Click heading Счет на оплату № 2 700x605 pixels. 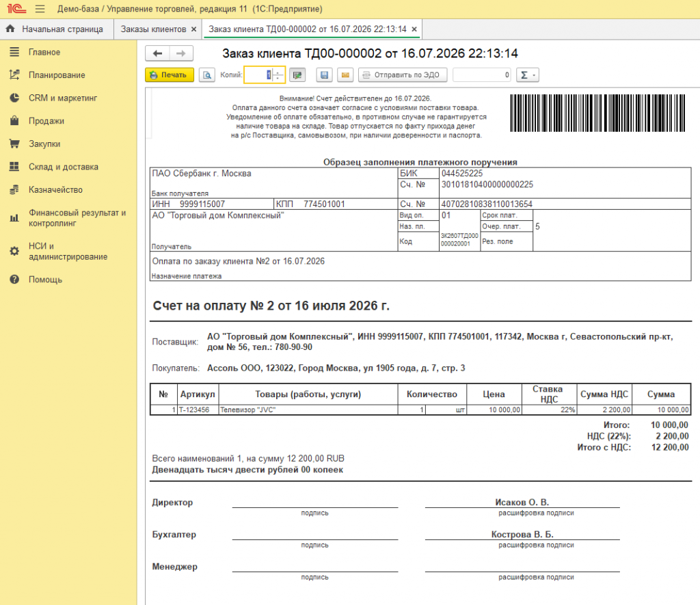click(x=271, y=306)
